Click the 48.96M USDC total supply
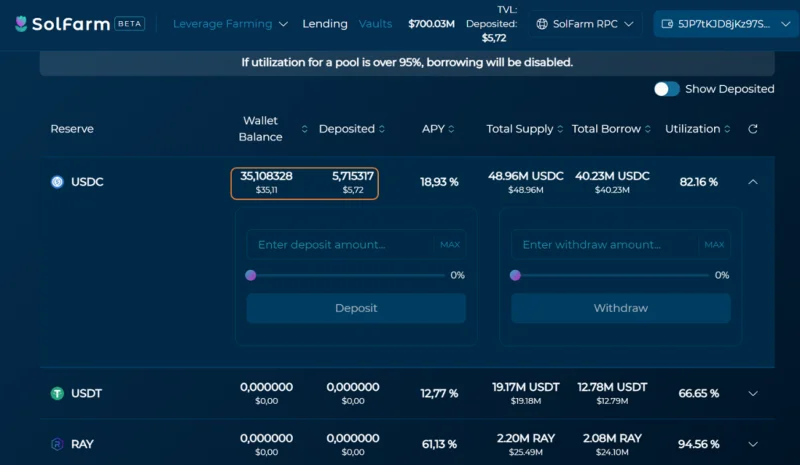The width and height of the screenshot is (800, 465). click(526, 177)
